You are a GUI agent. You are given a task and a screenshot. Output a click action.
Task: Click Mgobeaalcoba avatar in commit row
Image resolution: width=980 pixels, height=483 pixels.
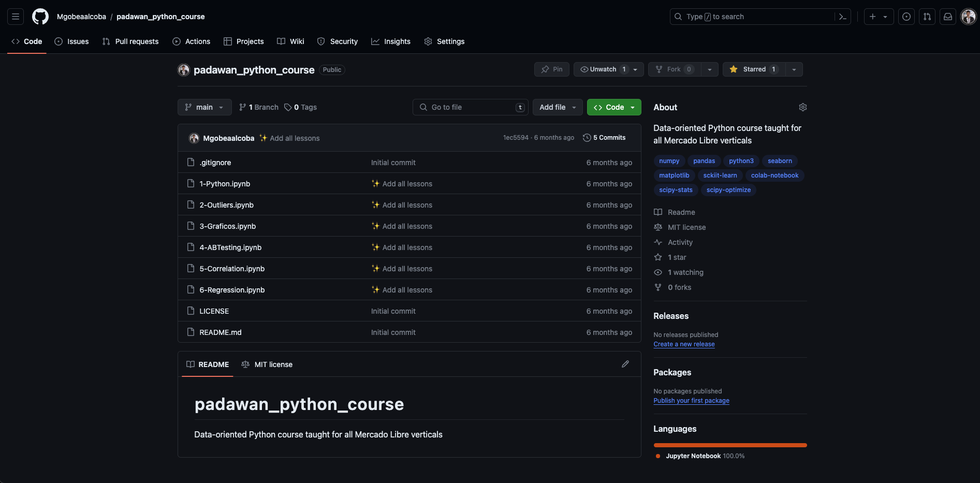coord(194,138)
